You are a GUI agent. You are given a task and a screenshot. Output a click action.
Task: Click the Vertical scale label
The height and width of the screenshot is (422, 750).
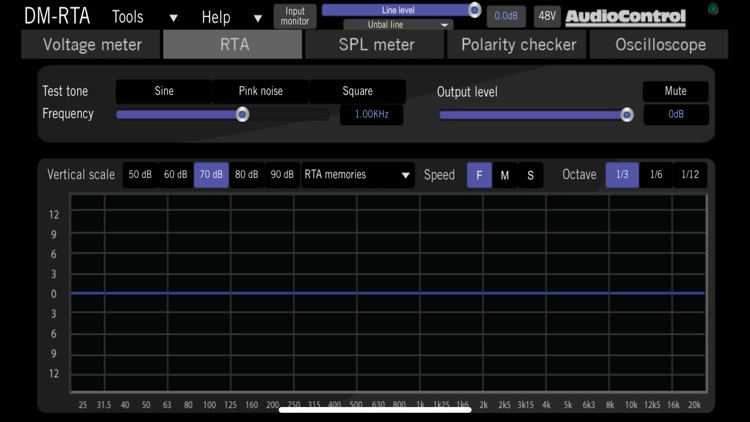[x=81, y=175]
